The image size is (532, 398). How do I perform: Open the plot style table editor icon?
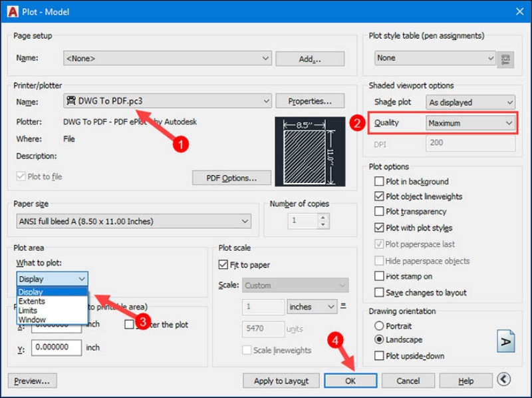point(505,58)
